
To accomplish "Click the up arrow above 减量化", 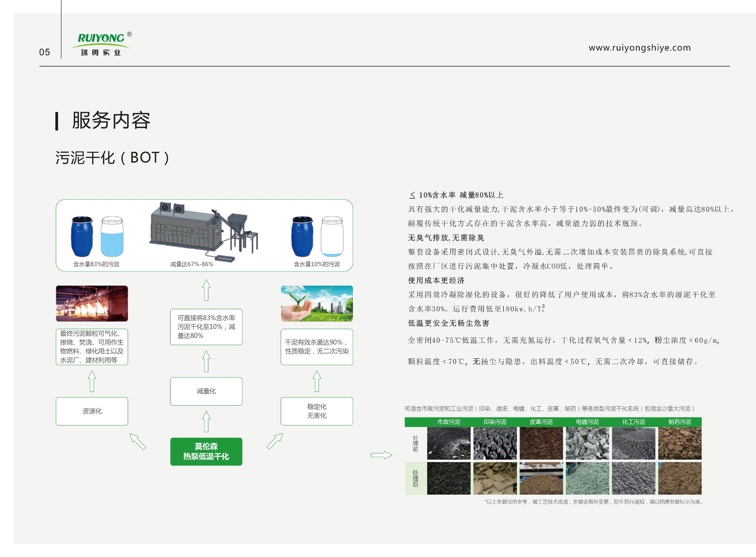I will pyautogui.click(x=206, y=361).
